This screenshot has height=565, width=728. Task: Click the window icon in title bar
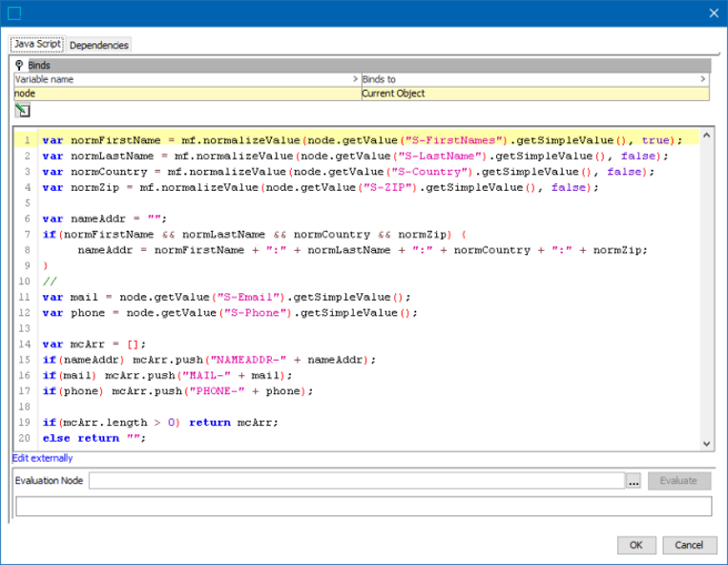13,12
